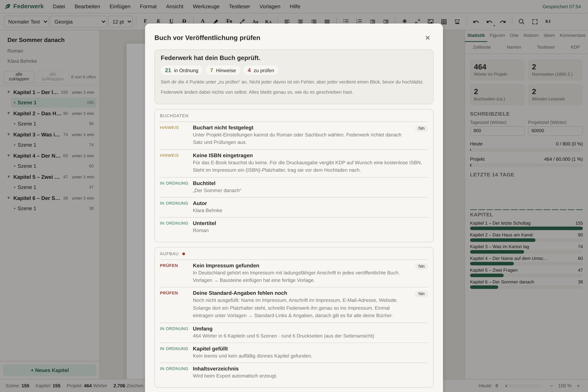Filter by '7 Hinweise' chip
Viewport: 588px width, 392px height.
click(x=223, y=70)
